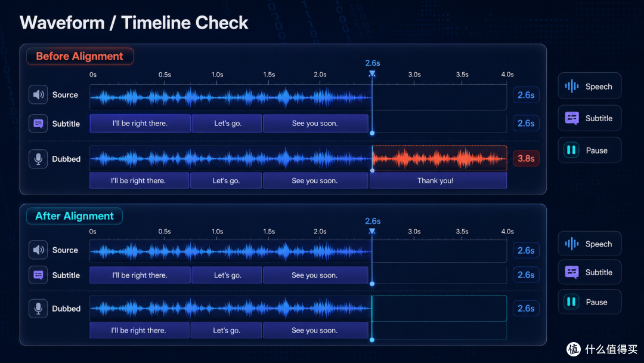Click the Pause icon in top legend
Image resolution: width=644 pixels, height=363 pixels.
(571, 150)
